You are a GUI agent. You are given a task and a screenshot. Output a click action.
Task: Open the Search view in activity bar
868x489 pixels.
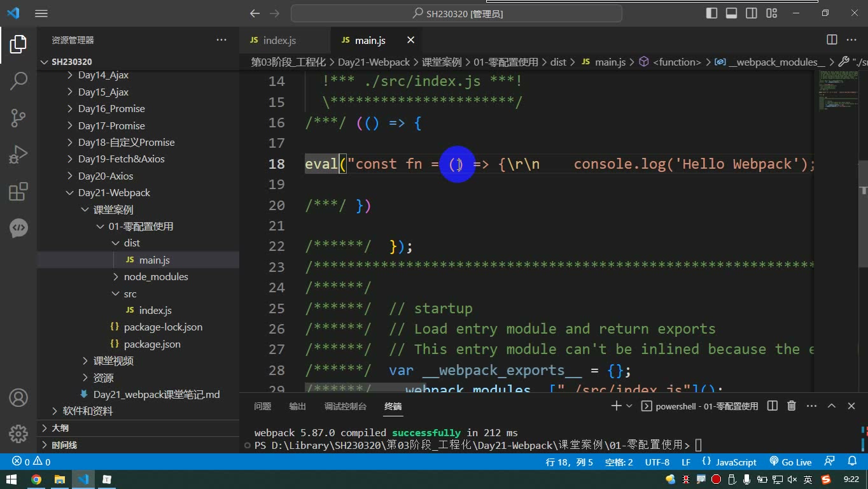coord(18,81)
